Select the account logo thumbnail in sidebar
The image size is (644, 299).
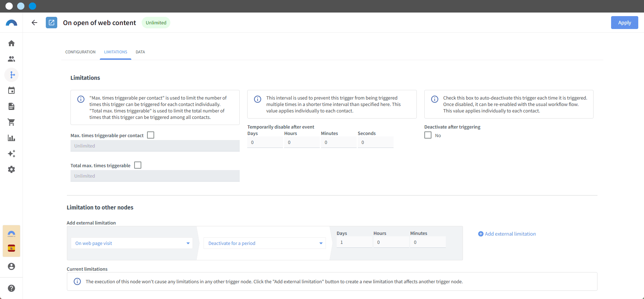click(11, 234)
